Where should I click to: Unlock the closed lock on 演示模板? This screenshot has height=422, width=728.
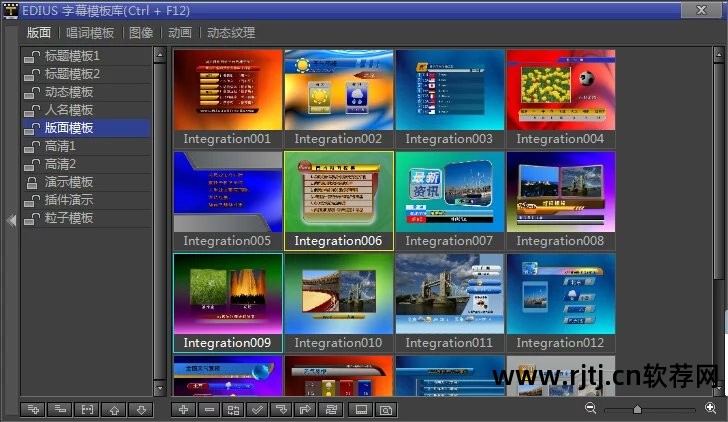(x=32, y=183)
